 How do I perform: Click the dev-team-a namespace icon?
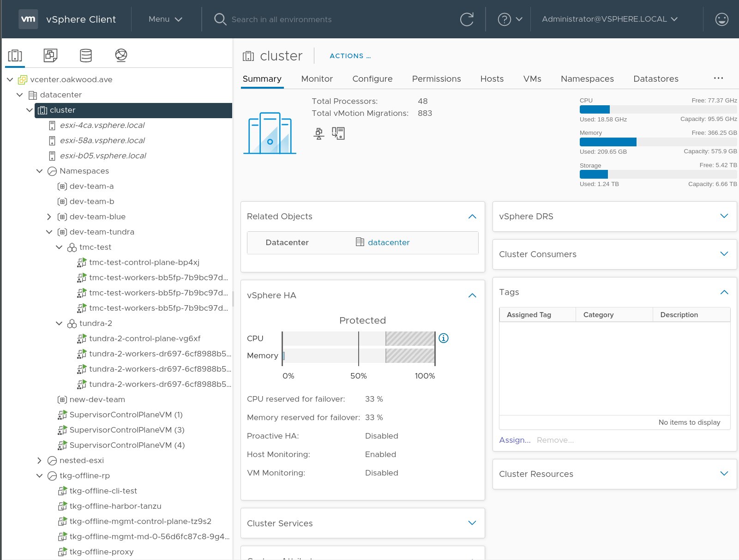tap(62, 187)
